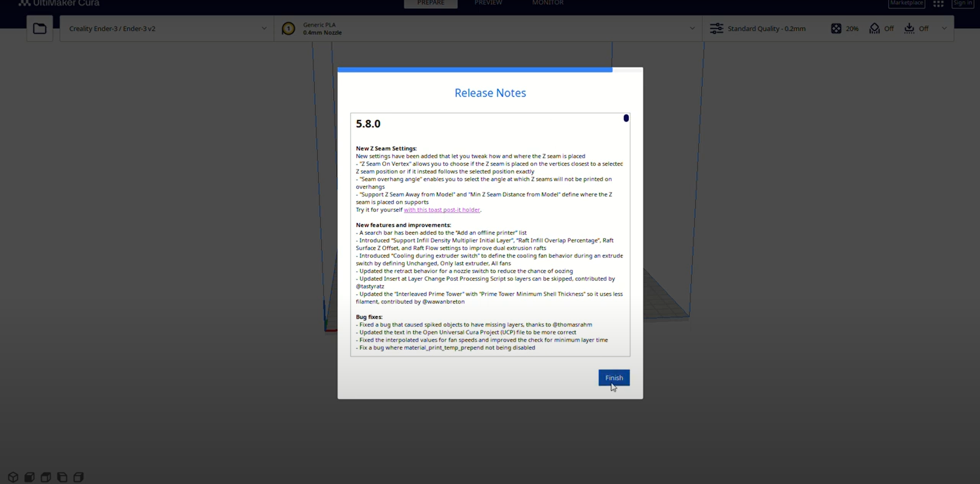
Task: Click the 'New features and improvements:' heading
Action: [x=403, y=225]
